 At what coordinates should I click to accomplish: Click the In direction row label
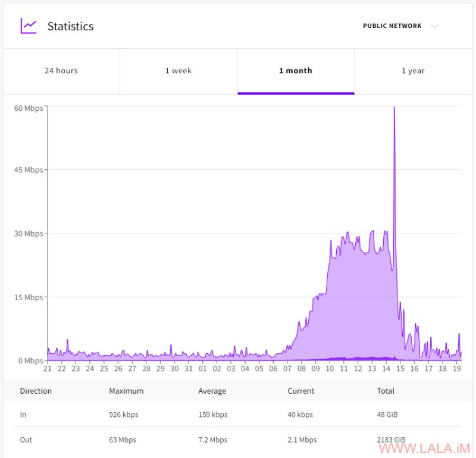[x=23, y=415]
